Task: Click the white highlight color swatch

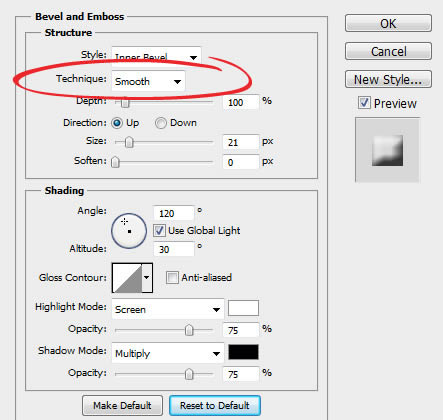Action: coord(243,308)
